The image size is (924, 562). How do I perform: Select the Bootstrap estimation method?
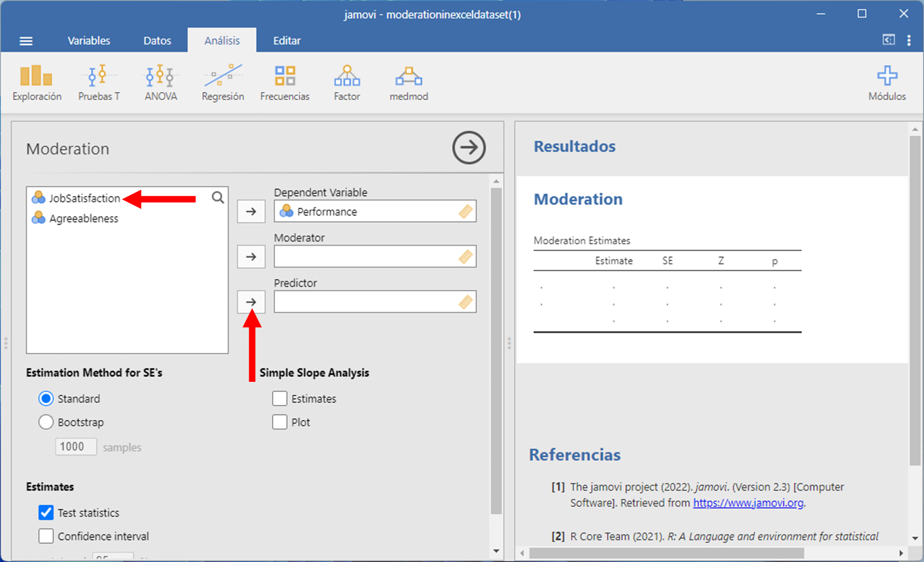pyautogui.click(x=46, y=422)
